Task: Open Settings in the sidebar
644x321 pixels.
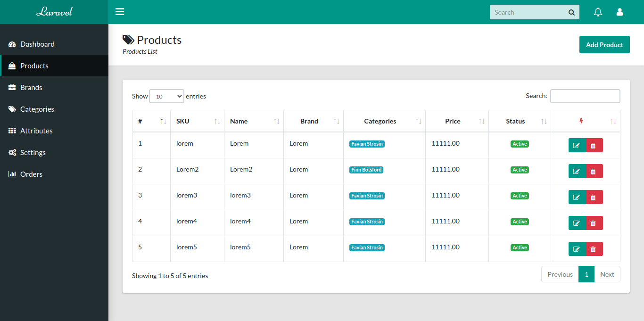Action: [x=54, y=152]
